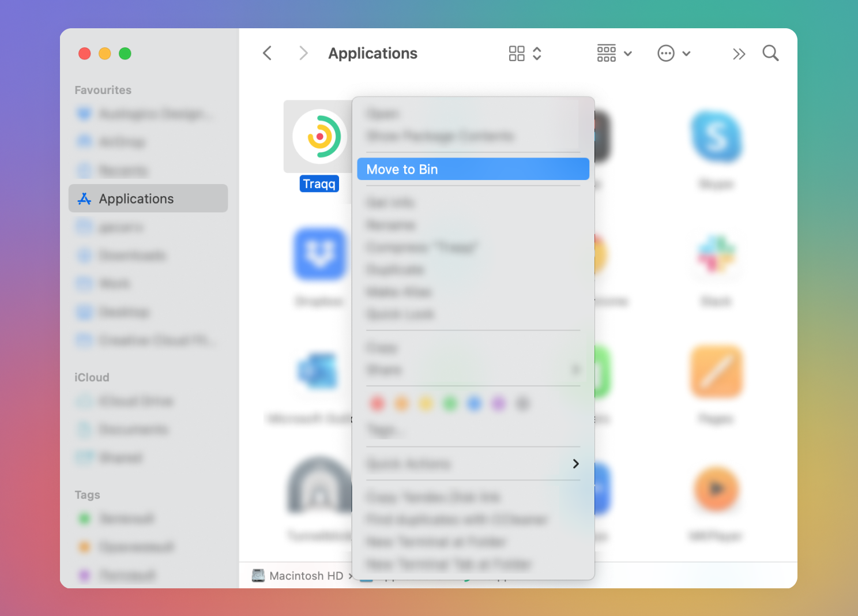Click the Tags section header

pyautogui.click(x=87, y=495)
